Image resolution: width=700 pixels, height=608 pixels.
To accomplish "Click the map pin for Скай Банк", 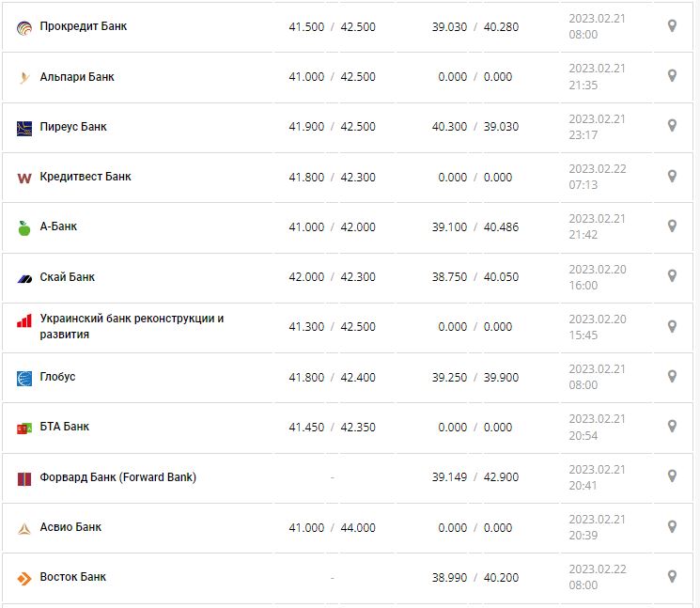I will 672,276.
